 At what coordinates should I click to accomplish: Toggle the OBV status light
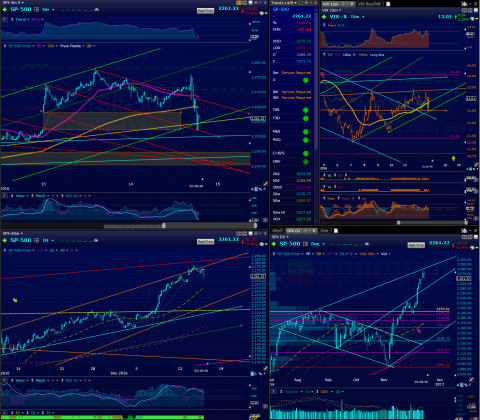tap(306, 162)
